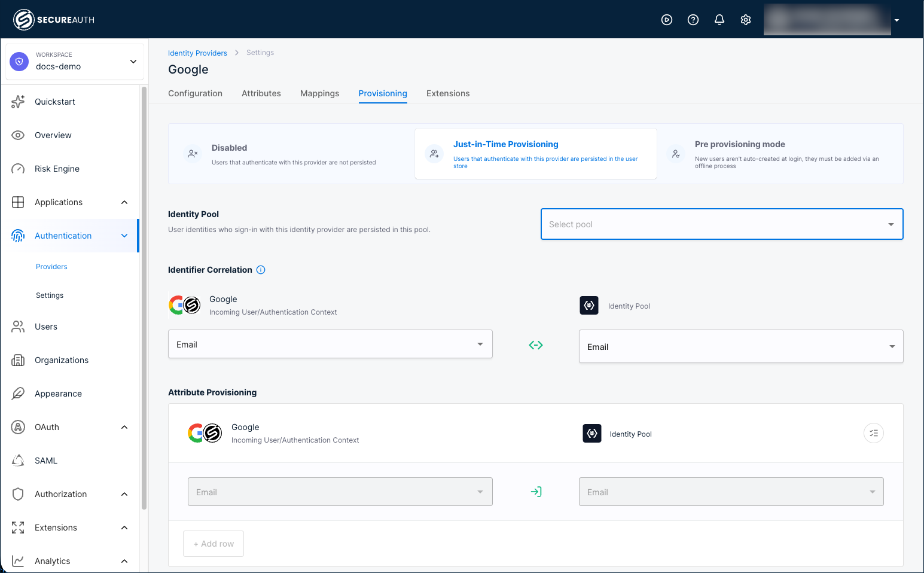This screenshot has width=924, height=573.
Task: Follow the Identity Providers breadcrumb link
Action: [x=197, y=53]
